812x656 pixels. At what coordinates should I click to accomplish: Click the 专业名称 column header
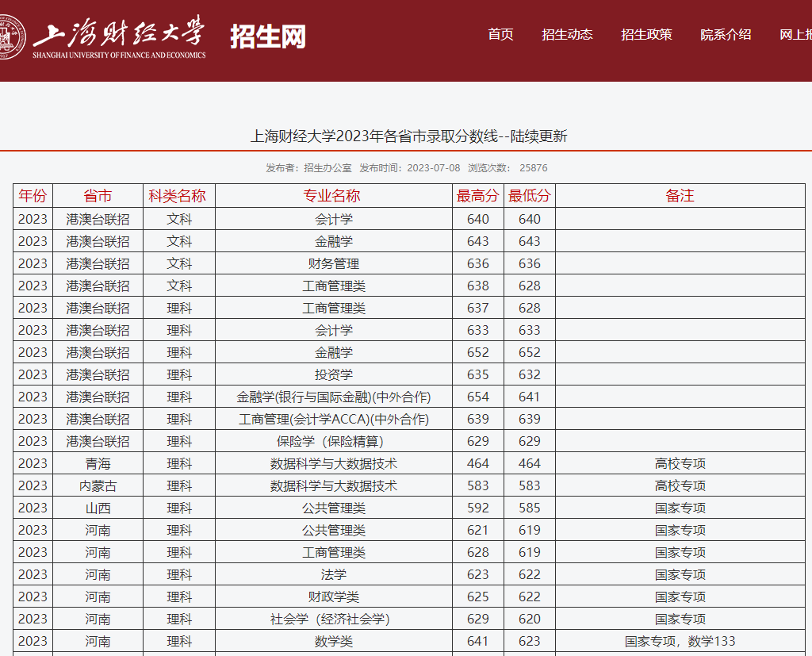[x=331, y=196]
